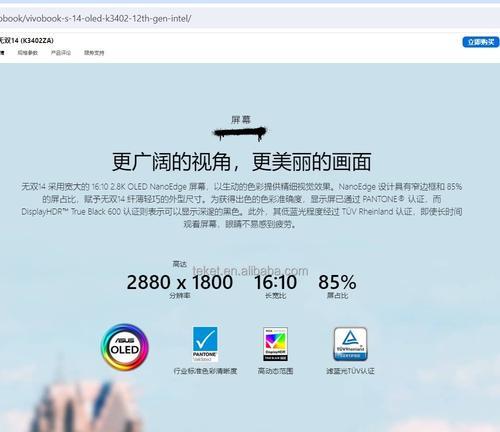Click the blue 立即购买 buy-now button
This screenshot has width=500, height=432.
(480, 42)
